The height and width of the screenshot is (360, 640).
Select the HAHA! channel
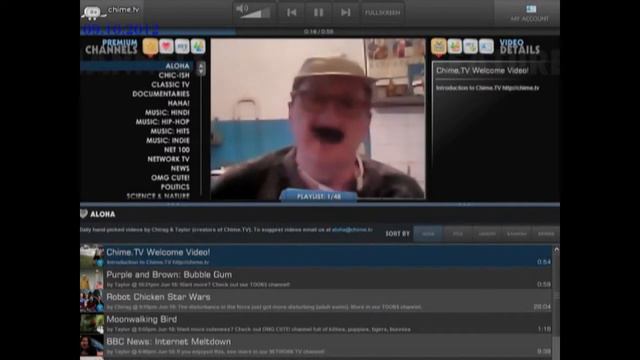[178, 103]
